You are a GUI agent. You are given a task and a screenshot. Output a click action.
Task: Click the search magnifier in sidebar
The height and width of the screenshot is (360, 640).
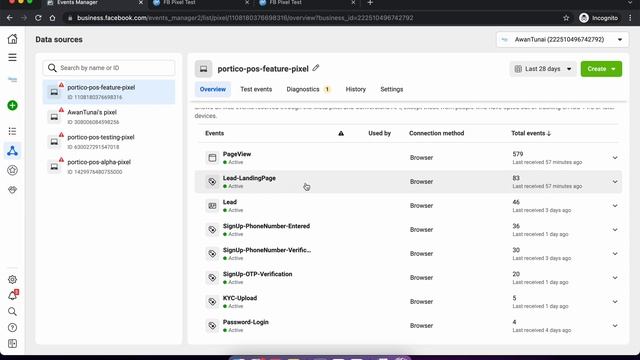(x=12, y=312)
